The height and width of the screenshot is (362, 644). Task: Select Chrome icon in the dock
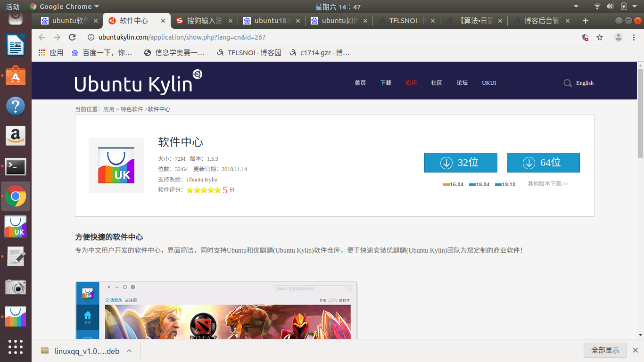pos(16,197)
